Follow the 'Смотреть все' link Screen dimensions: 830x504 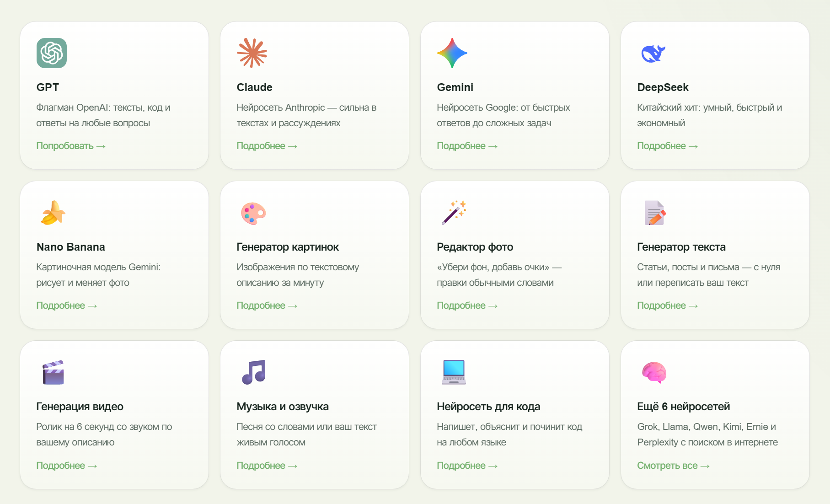674,466
